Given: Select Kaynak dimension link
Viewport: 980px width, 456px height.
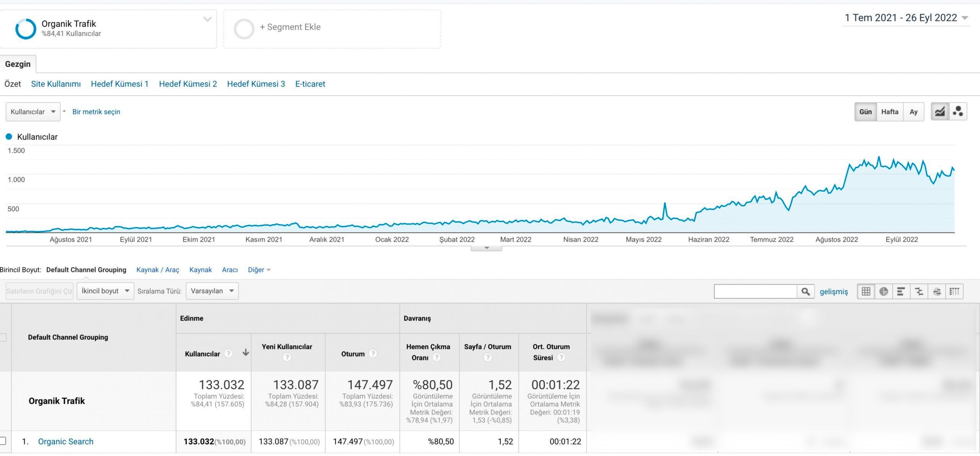Looking at the screenshot, I should pyautogui.click(x=201, y=270).
